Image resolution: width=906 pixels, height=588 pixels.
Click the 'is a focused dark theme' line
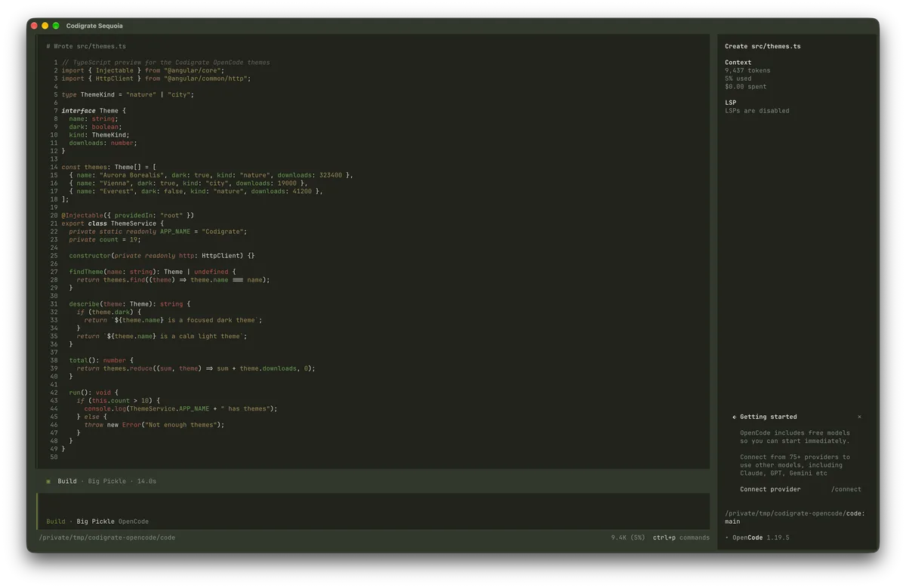[173, 320]
